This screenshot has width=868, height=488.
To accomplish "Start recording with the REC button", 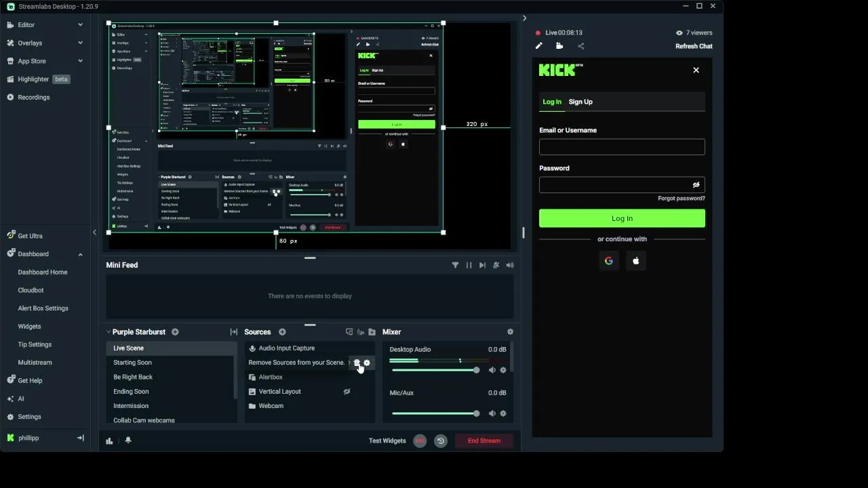I will point(420,441).
